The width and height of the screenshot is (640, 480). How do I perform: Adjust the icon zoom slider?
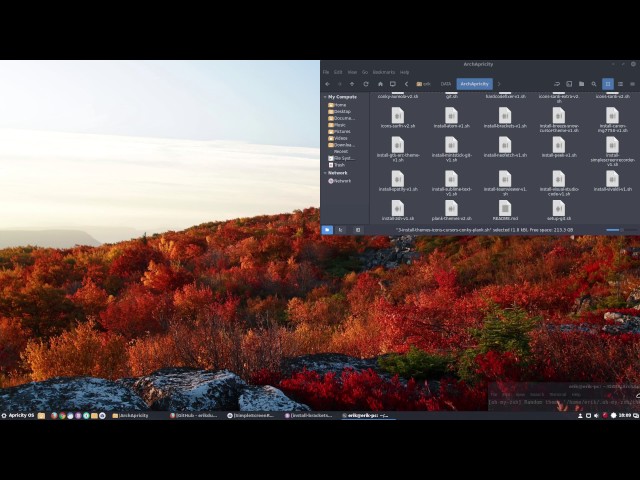pyautogui.click(x=620, y=230)
